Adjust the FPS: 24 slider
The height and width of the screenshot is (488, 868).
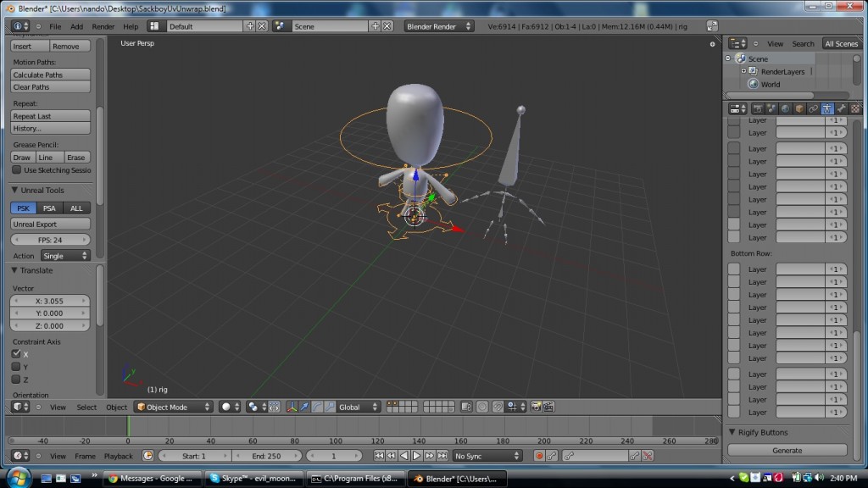[x=48, y=238]
